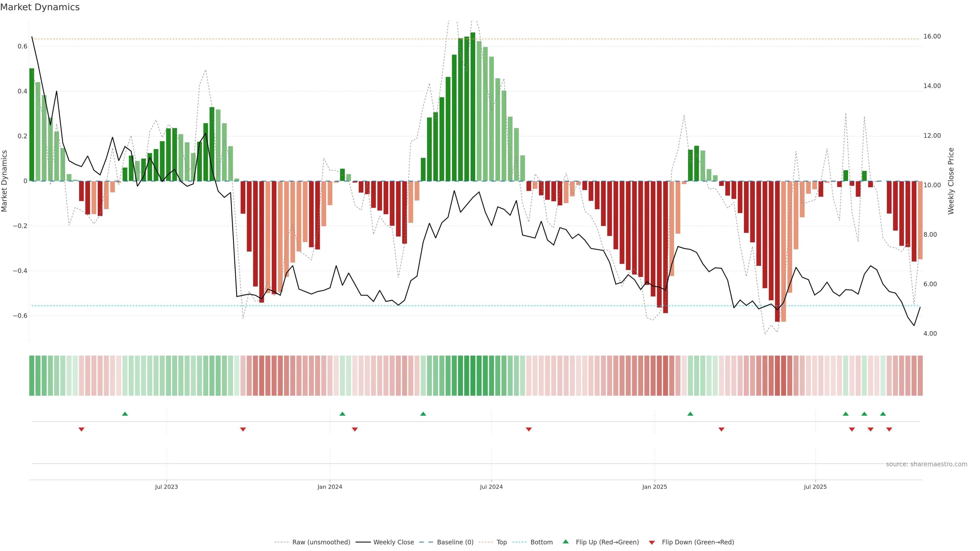
Task: Toggle the Weekly Close legend entry
Action: [393, 542]
